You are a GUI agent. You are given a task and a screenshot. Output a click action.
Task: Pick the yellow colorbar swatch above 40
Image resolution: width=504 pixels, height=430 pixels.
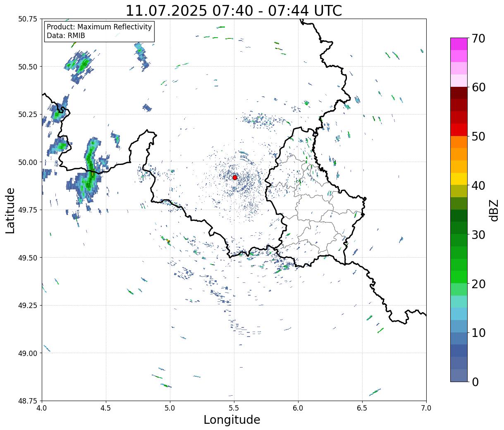[459, 179]
